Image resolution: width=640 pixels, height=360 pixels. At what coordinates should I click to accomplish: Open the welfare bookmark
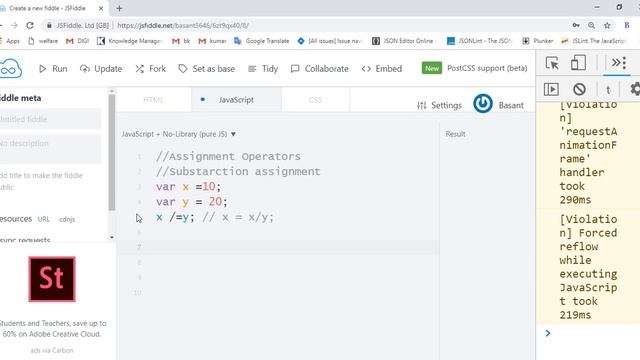[x=43, y=41]
